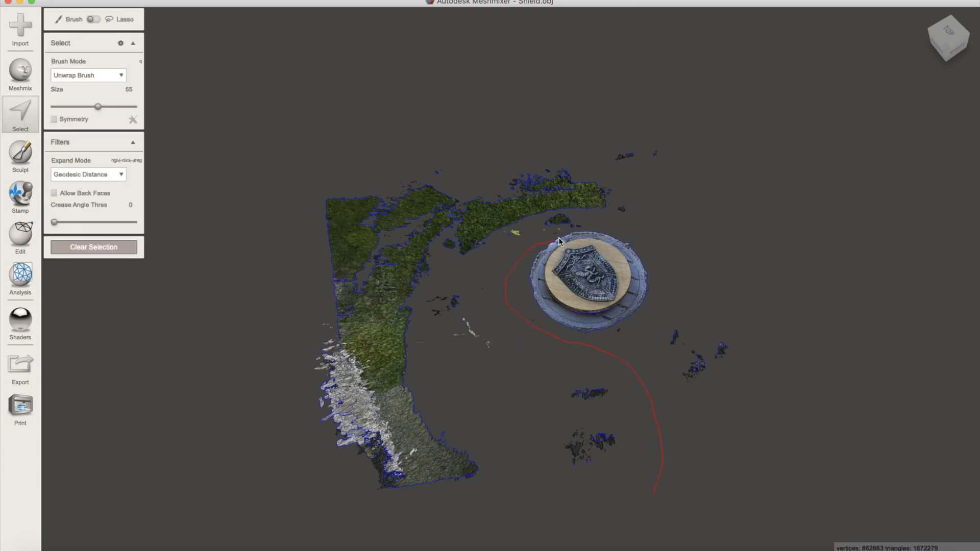Open Expand Mode Geodesic Distance dropdown
The height and width of the screenshot is (551, 980).
click(88, 174)
